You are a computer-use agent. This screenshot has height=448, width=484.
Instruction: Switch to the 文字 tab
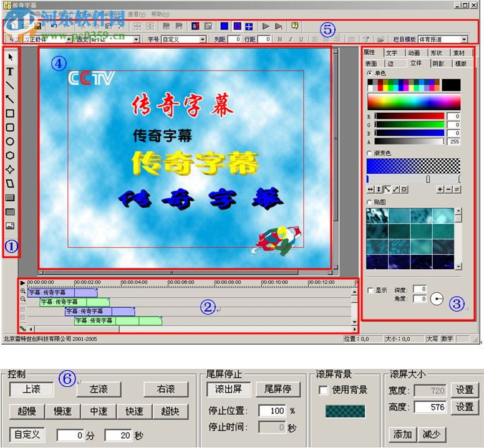click(x=392, y=53)
